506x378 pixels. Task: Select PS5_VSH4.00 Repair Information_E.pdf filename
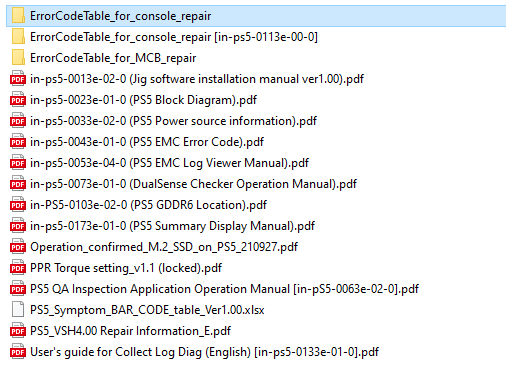pyautogui.click(x=130, y=331)
